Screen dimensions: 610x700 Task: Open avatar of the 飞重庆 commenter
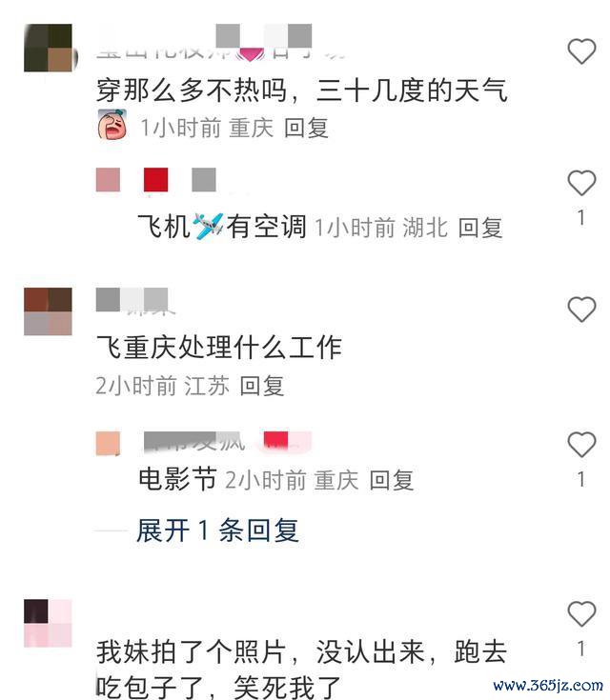click(48, 311)
